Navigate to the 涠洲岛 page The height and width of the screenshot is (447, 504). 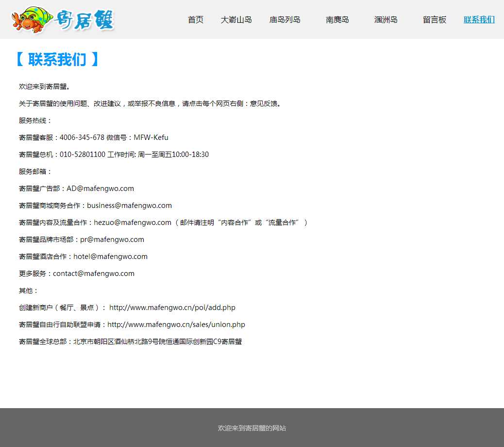pyautogui.click(x=386, y=20)
